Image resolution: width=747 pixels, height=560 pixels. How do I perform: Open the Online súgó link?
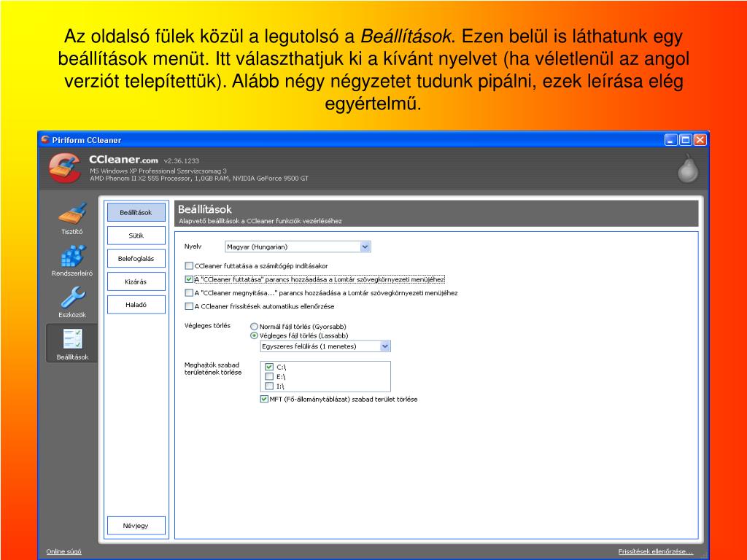[x=64, y=551]
